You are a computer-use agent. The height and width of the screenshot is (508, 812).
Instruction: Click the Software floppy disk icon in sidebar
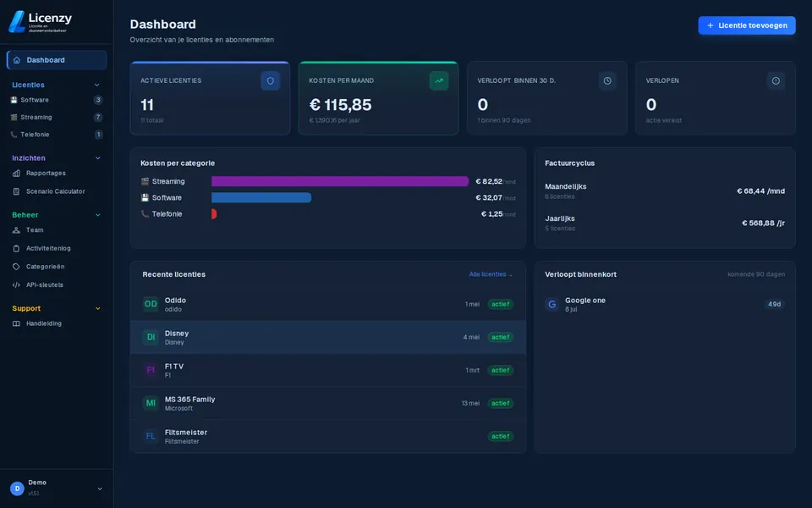(x=14, y=100)
